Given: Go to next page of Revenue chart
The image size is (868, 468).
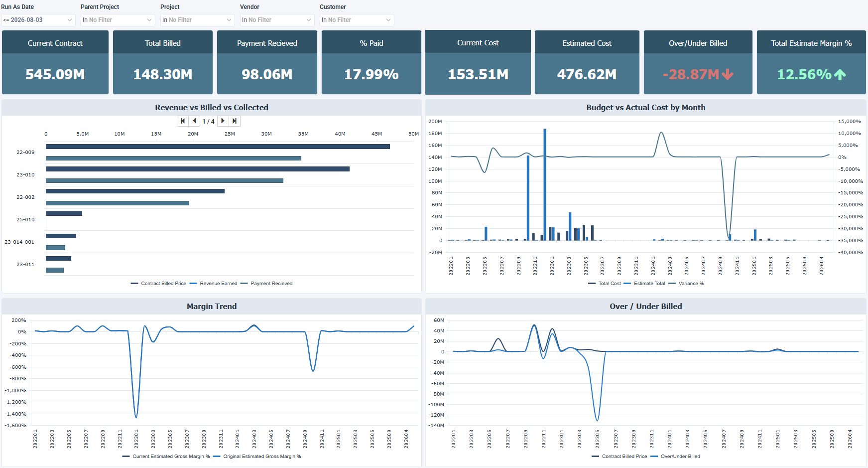Looking at the screenshot, I should point(223,121).
